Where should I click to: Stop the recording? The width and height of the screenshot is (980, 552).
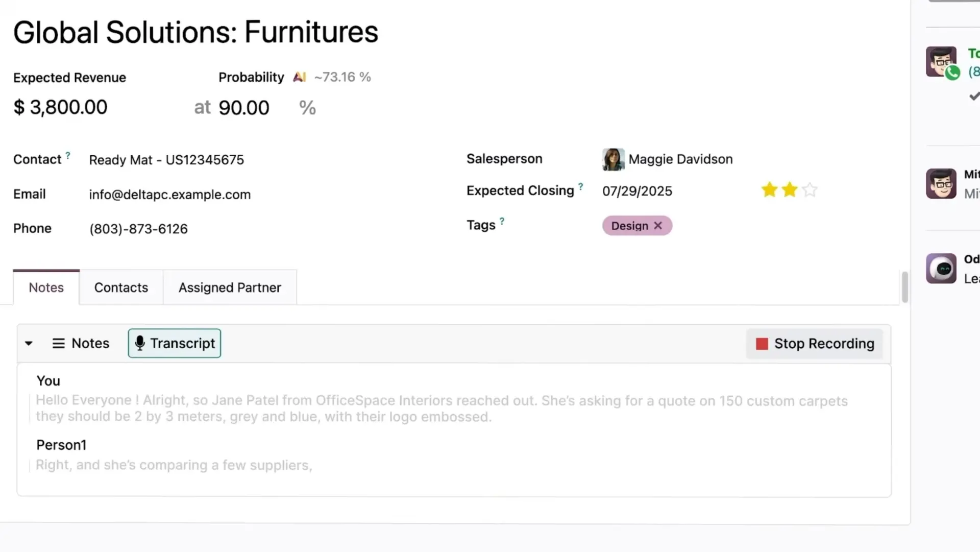815,344
